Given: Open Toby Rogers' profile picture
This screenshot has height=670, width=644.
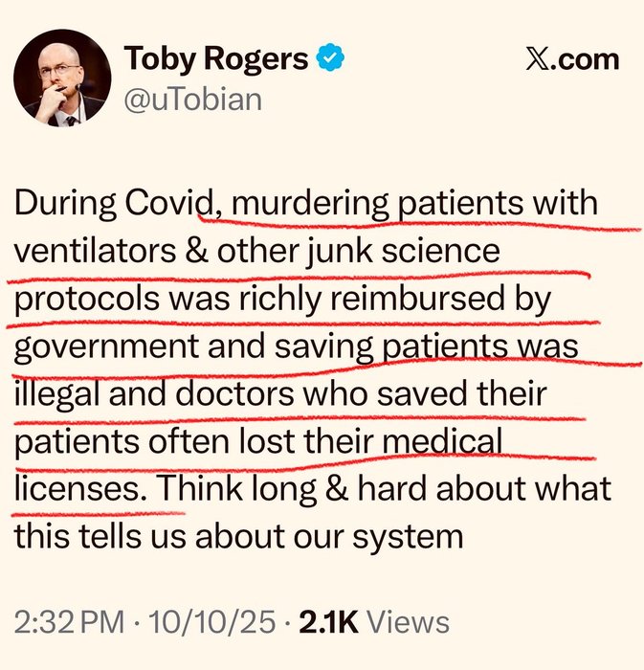Looking at the screenshot, I should 62,78.
